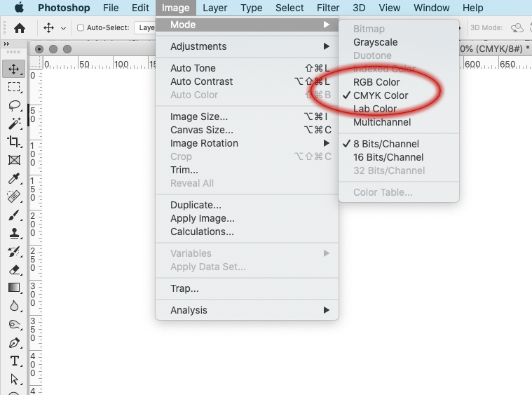Choose Trap... command
This screenshot has height=395, width=532.
pos(247,288)
